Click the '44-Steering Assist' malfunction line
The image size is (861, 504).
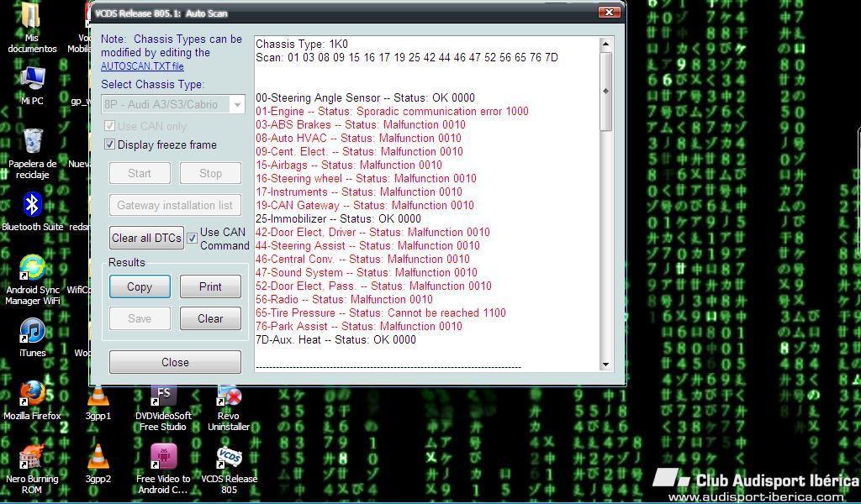click(368, 245)
